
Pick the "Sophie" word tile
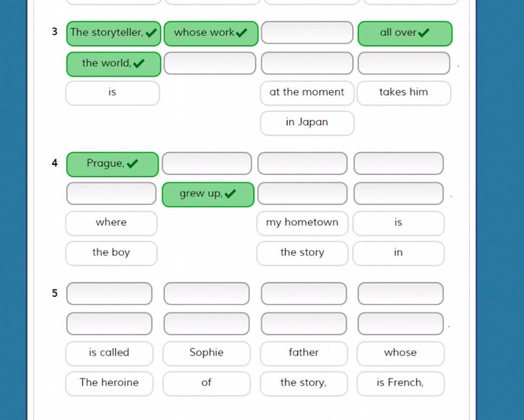coord(207,353)
